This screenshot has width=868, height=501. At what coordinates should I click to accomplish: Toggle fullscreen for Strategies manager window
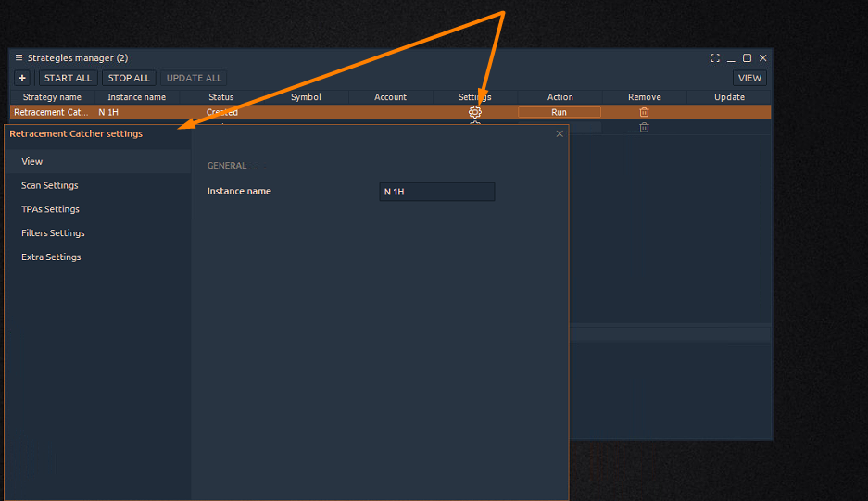[x=715, y=58]
